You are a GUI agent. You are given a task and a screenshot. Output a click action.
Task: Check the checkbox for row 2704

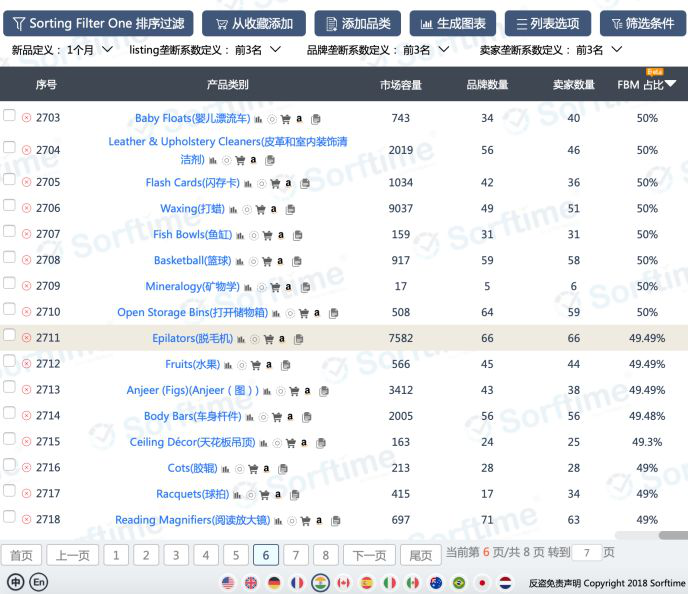pos(9,147)
